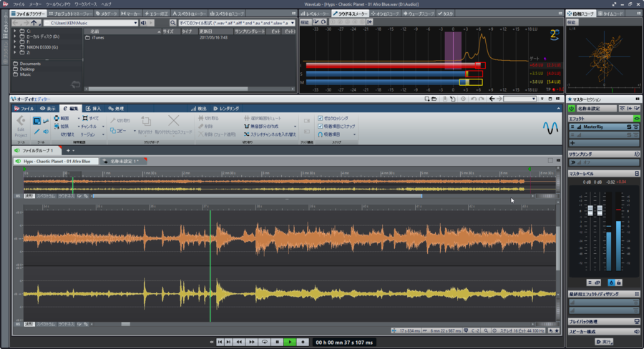644x349 pixels.
Task: Select the speaker play tool in the ribbon tools
Action: point(46,132)
